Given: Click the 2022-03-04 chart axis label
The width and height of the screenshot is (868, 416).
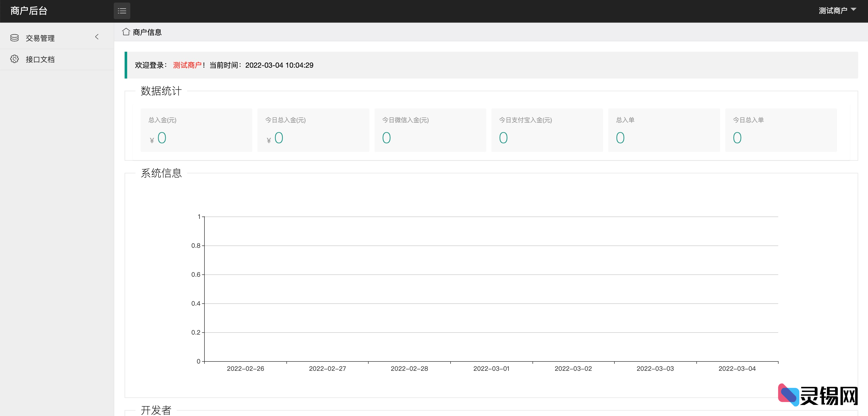Looking at the screenshot, I should (x=737, y=368).
